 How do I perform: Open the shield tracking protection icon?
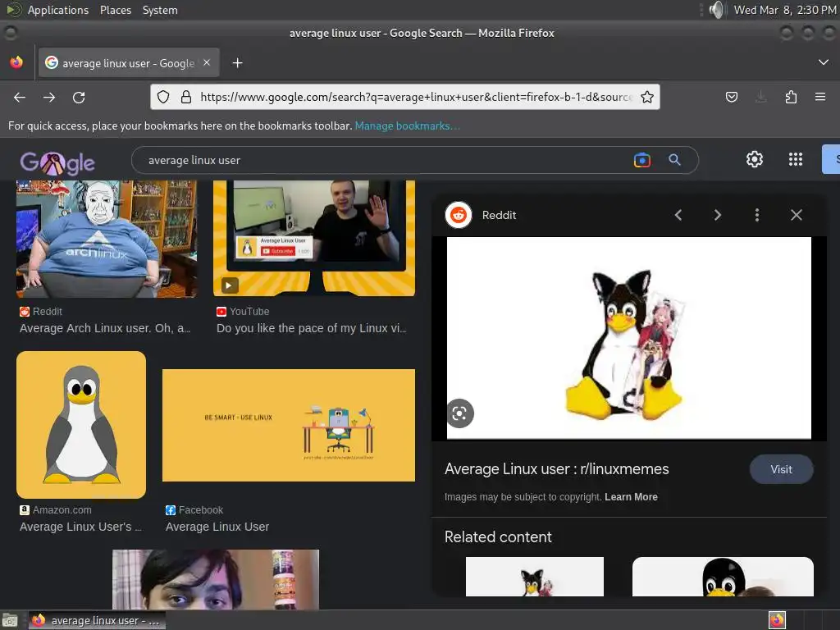(x=163, y=97)
